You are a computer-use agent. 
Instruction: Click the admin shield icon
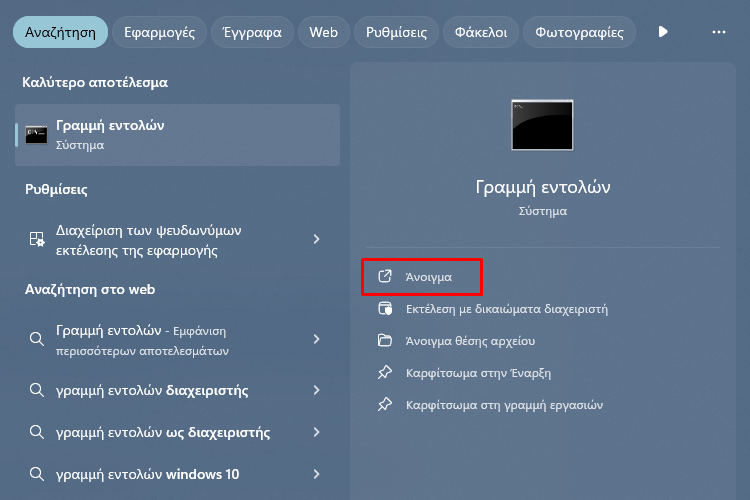pos(385,309)
